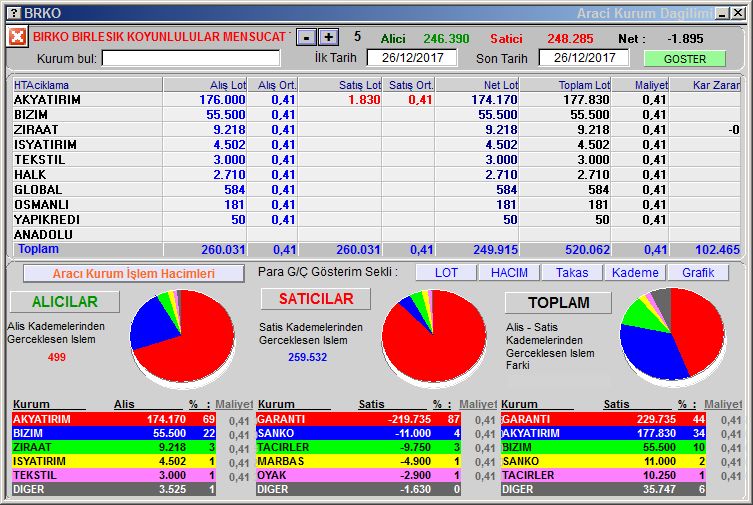Click AKYATIRIM row with 177.830 in total list

603,433
